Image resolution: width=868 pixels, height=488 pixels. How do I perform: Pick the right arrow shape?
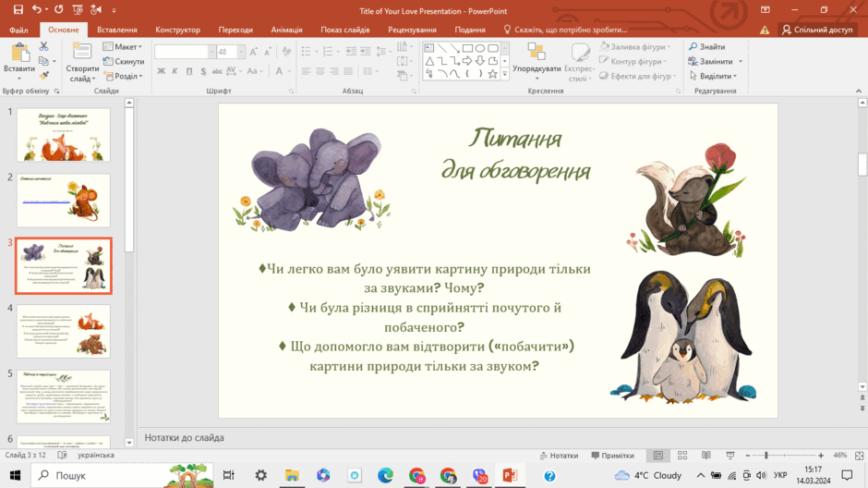coord(467,60)
